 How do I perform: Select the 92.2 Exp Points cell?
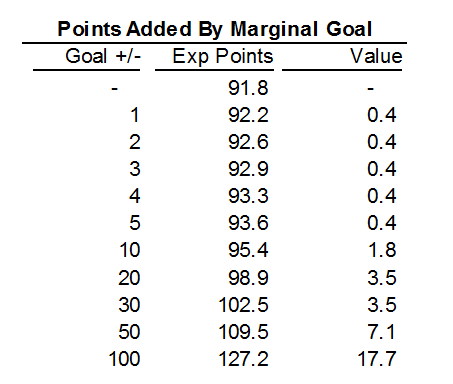tap(248, 115)
